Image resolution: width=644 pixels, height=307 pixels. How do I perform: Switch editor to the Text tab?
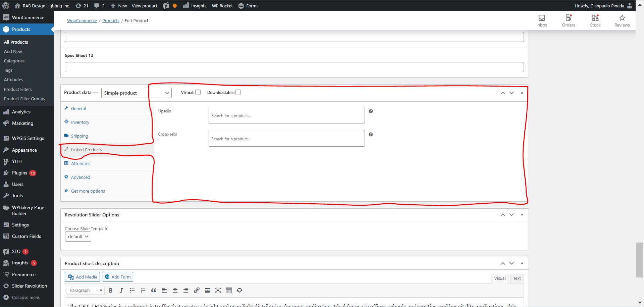[x=517, y=278]
